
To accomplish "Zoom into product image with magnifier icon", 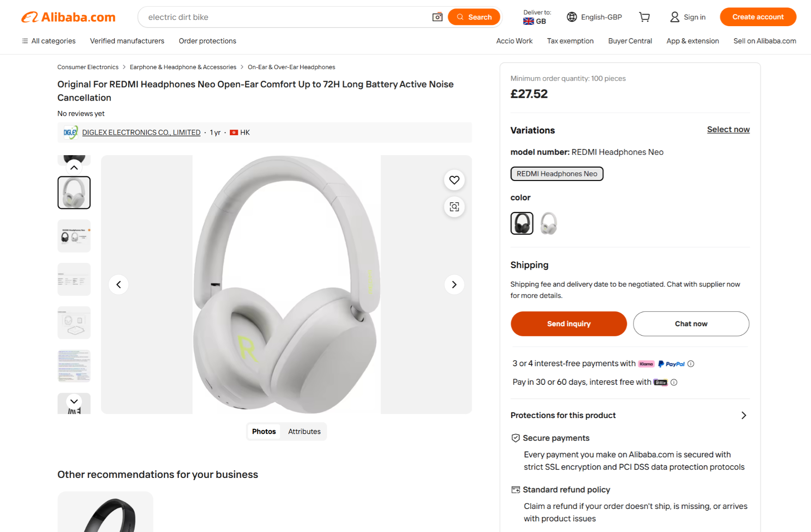I will [454, 207].
